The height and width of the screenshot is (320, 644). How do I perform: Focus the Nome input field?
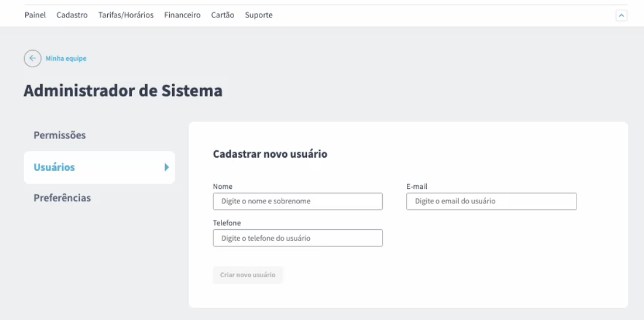point(298,202)
